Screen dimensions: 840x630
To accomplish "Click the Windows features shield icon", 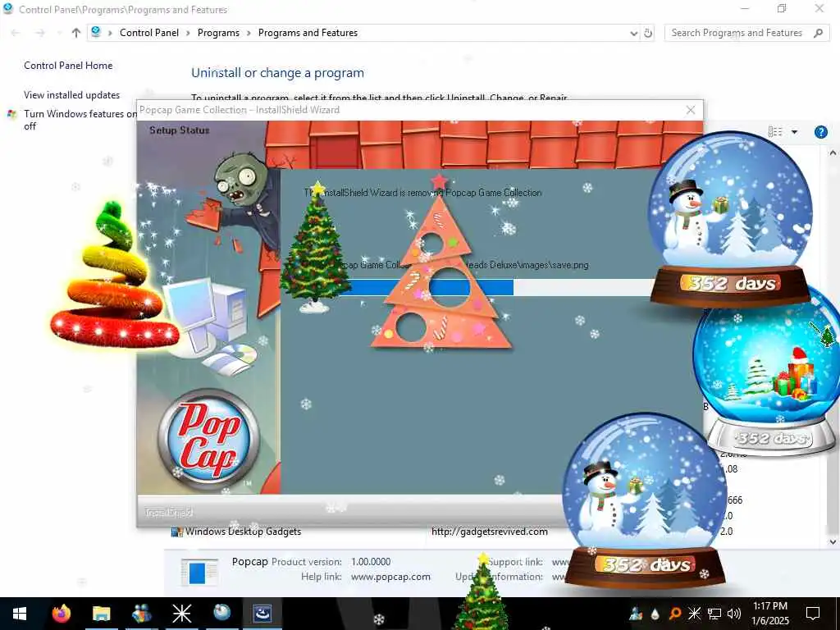I will pyautogui.click(x=11, y=114).
